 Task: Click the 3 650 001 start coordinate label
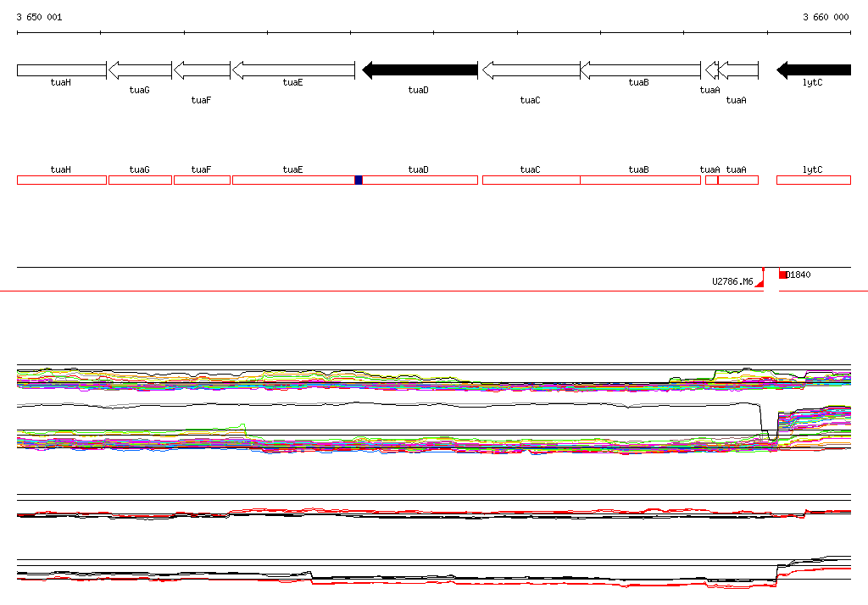(39, 17)
